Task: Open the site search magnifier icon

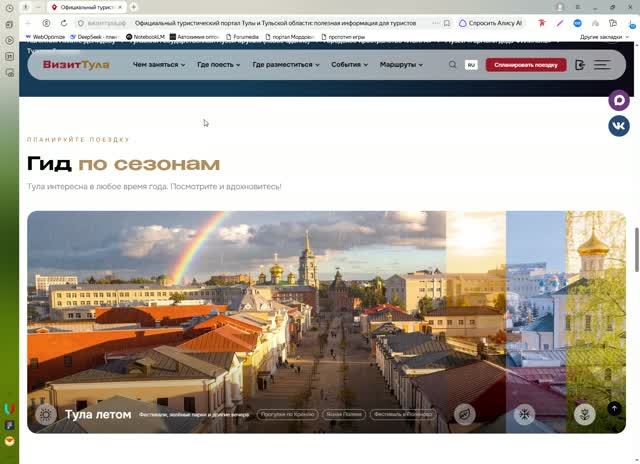Action: pos(452,64)
